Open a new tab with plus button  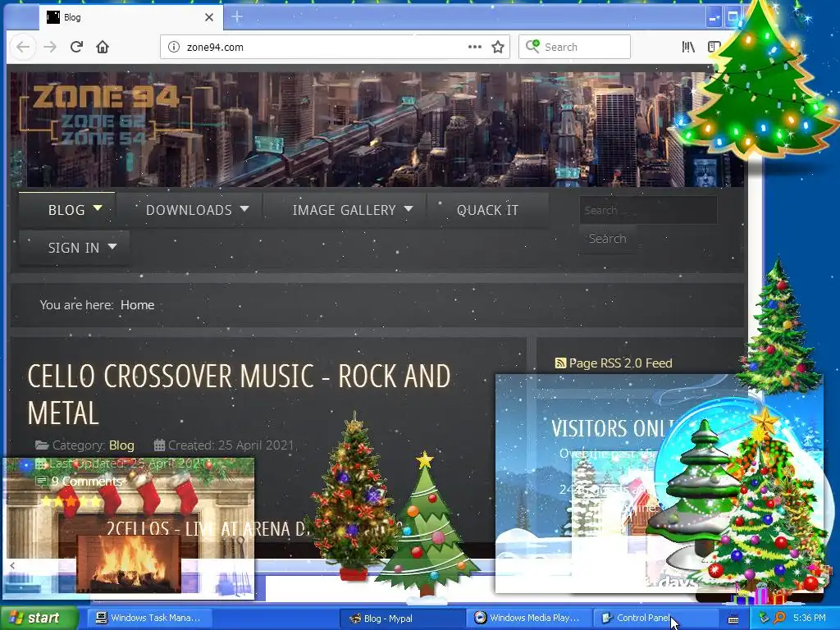tap(237, 17)
